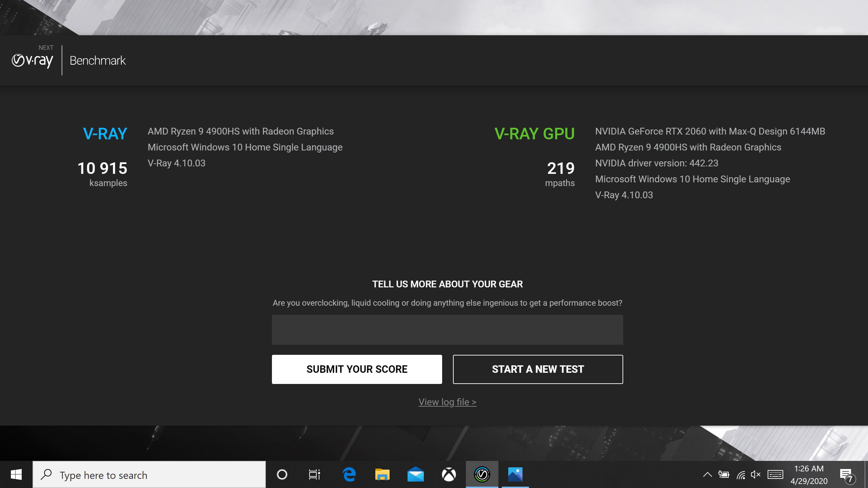Click AMD Ryzen 9 line in GPU section
The image size is (868, 488).
coord(688,147)
